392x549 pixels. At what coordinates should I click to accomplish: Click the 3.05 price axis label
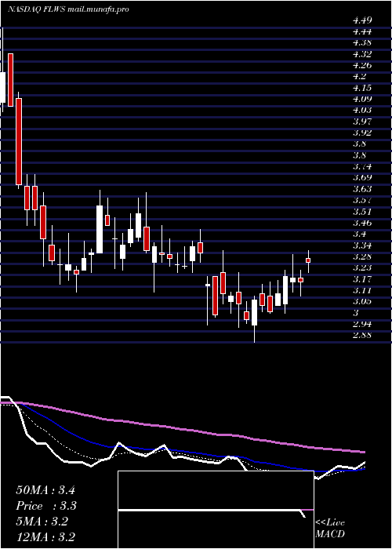point(362,301)
